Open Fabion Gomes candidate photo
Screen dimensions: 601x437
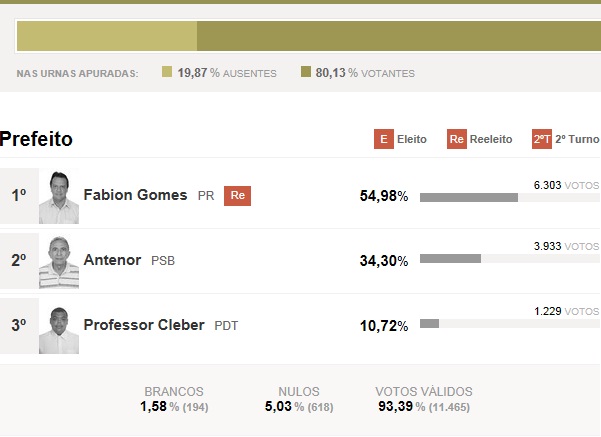(59, 197)
